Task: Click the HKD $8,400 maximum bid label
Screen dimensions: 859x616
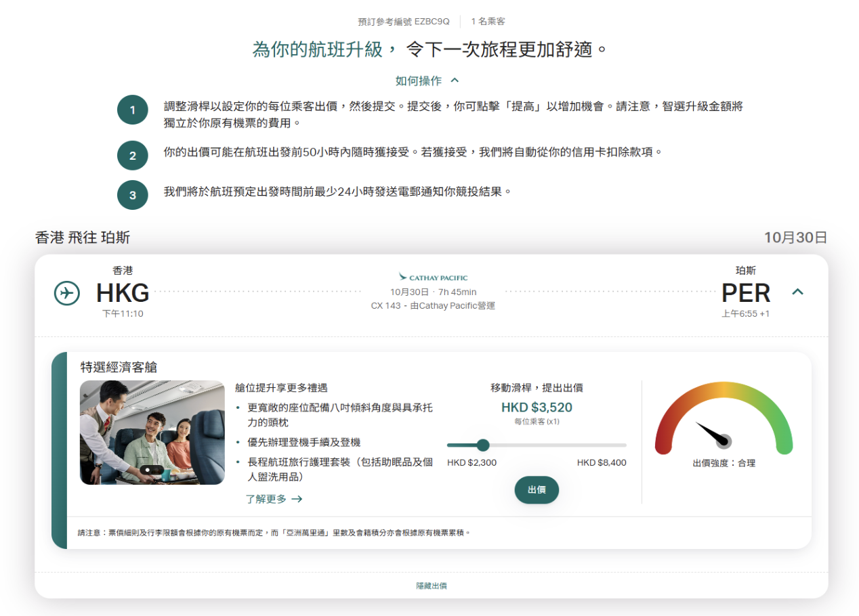Action: 602,463
